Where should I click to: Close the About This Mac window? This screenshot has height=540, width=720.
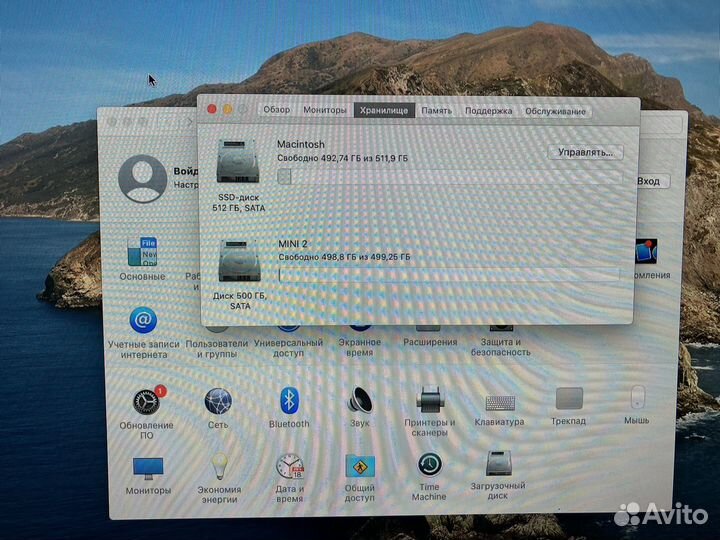point(212,109)
